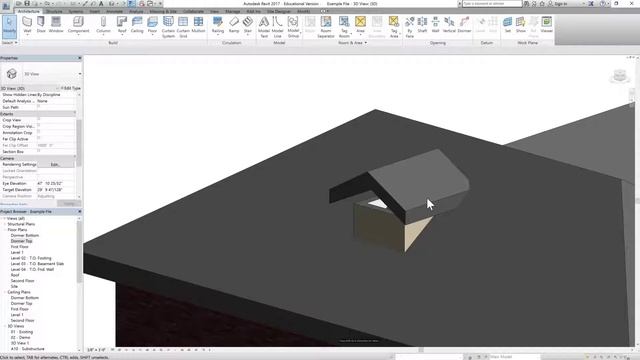
Task: Click the ViewCube in the 3D view
Action: 620,76
